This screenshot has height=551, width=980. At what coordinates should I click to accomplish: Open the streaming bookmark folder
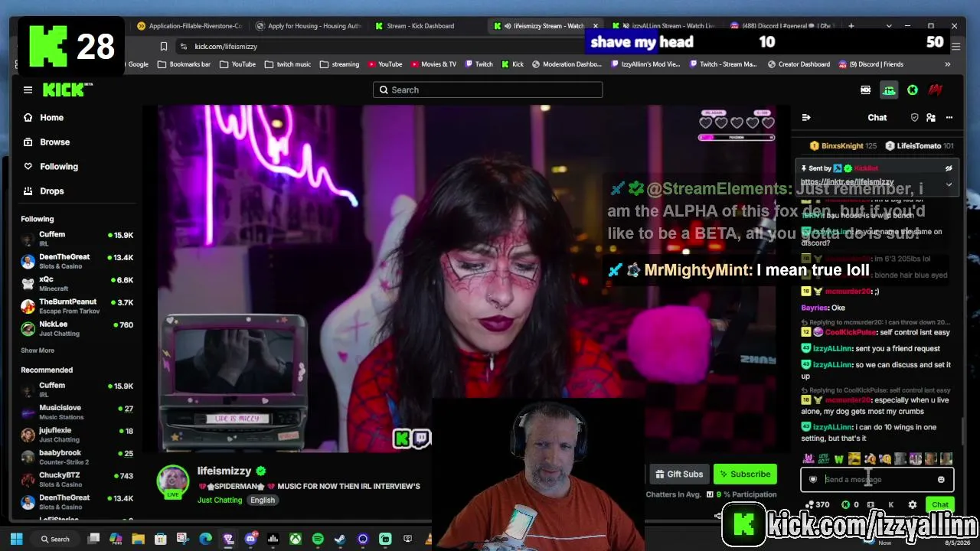(339, 64)
